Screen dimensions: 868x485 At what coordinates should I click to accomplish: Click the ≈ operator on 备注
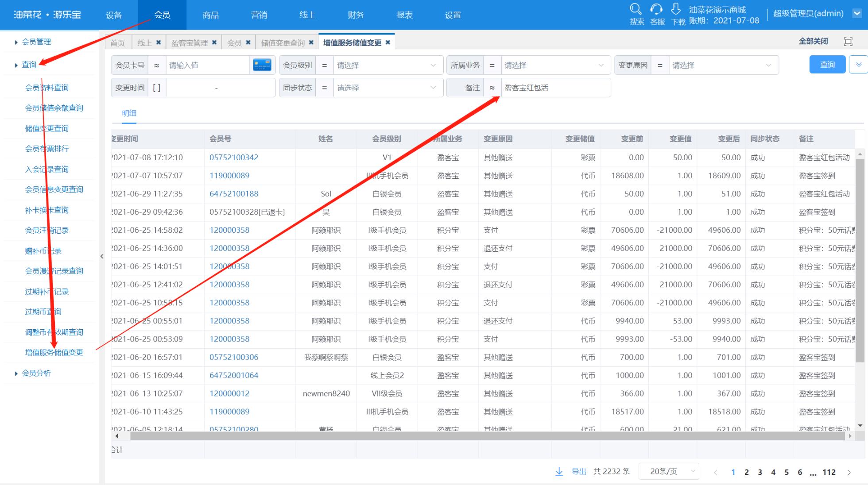coord(492,88)
